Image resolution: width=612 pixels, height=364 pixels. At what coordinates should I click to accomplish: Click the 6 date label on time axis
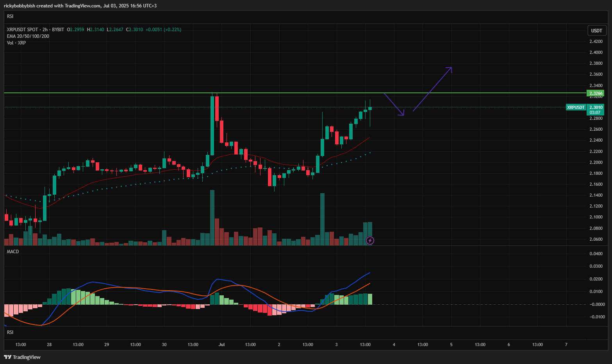509,344
